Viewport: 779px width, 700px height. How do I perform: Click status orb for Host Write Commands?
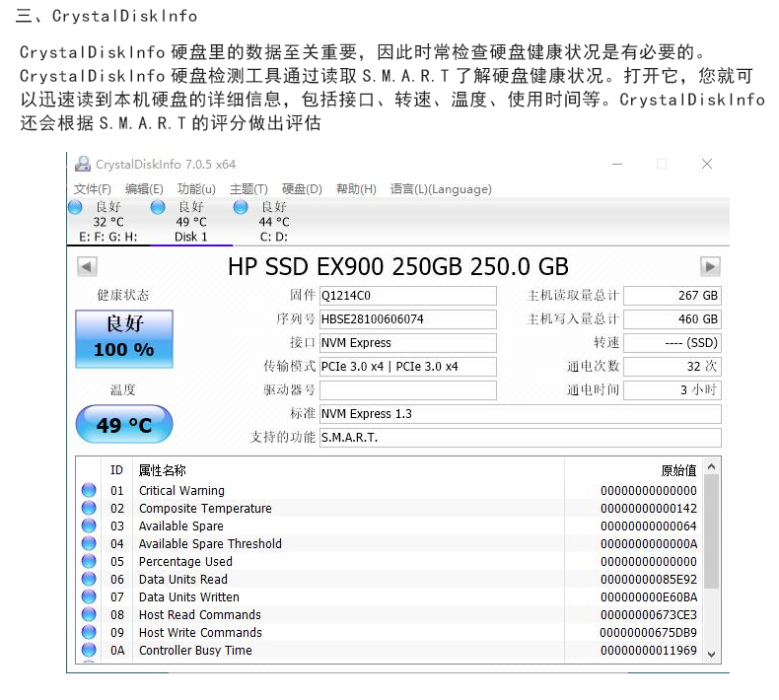tap(89, 632)
